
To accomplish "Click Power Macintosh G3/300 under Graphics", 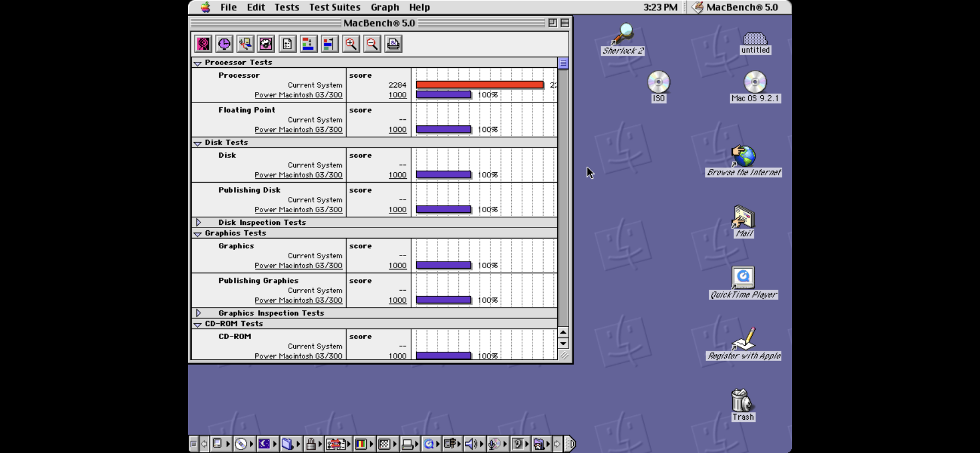I will [299, 265].
